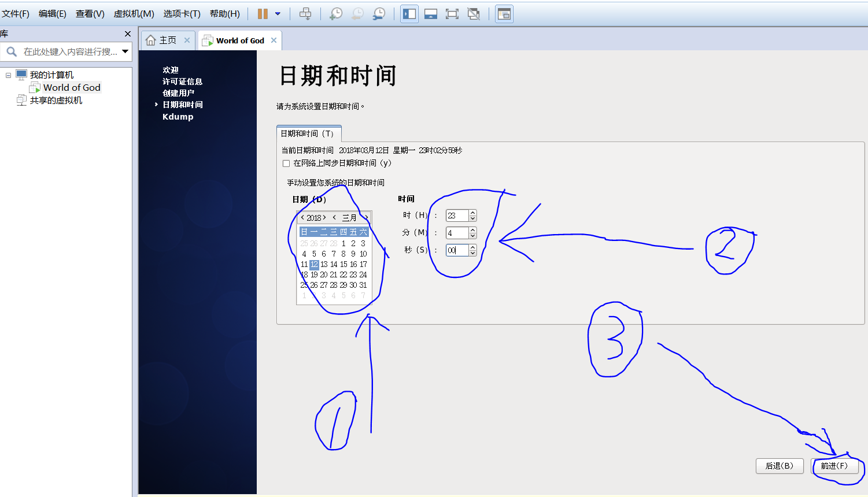
Task: Toggle the console view icon
Action: pyautogui.click(x=504, y=14)
